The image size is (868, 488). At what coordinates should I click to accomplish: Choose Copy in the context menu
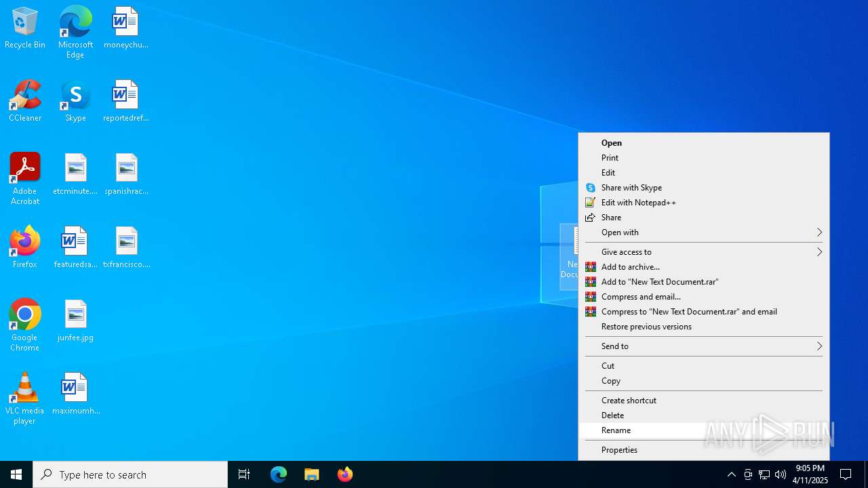704,381
